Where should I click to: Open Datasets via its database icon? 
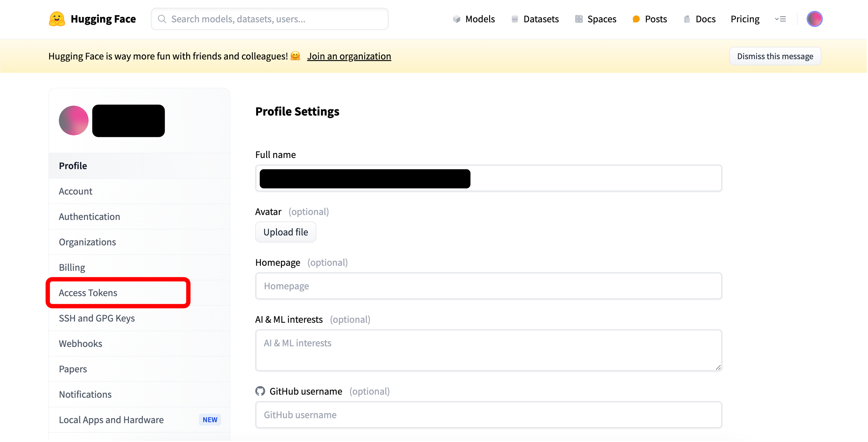pos(514,19)
